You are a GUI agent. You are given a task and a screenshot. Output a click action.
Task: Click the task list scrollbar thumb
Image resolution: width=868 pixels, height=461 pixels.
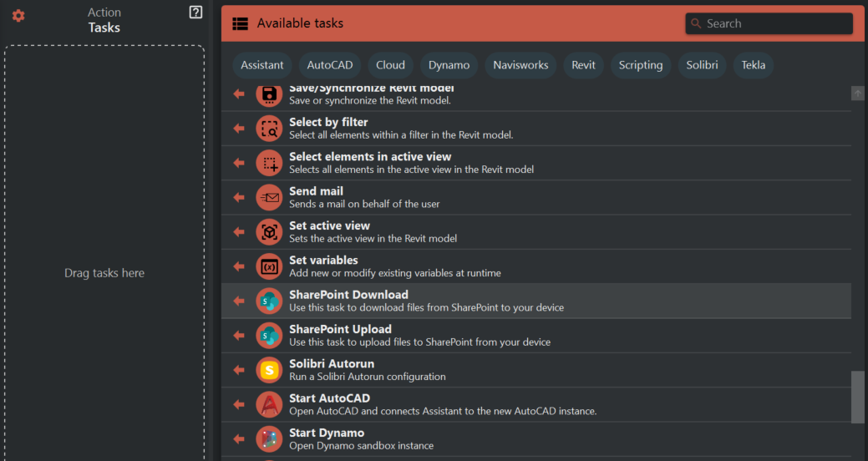[x=857, y=396]
